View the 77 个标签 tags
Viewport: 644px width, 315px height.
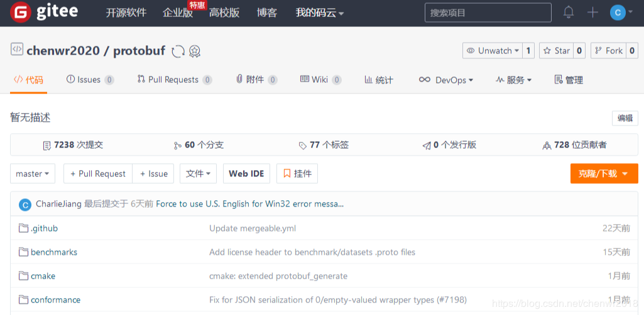(x=324, y=145)
